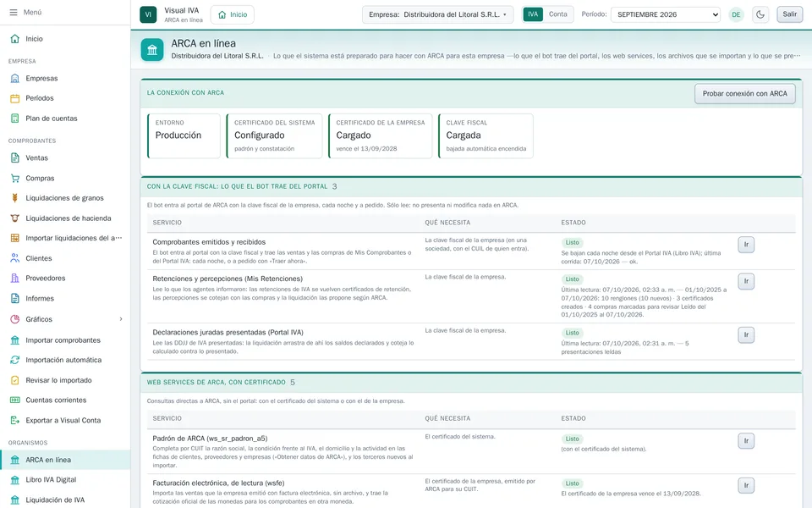Click the Gráficos pie chart icon
The image size is (812, 508).
click(x=15, y=319)
